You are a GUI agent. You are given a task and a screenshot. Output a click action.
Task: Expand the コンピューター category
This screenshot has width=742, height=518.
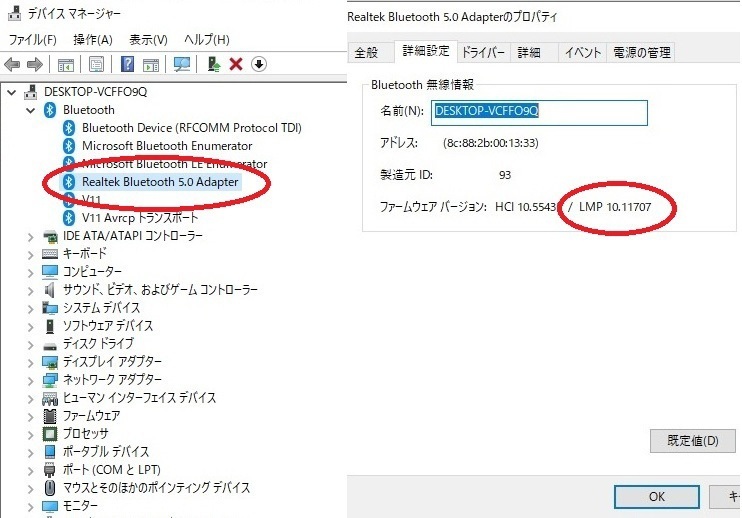click(x=31, y=272)
